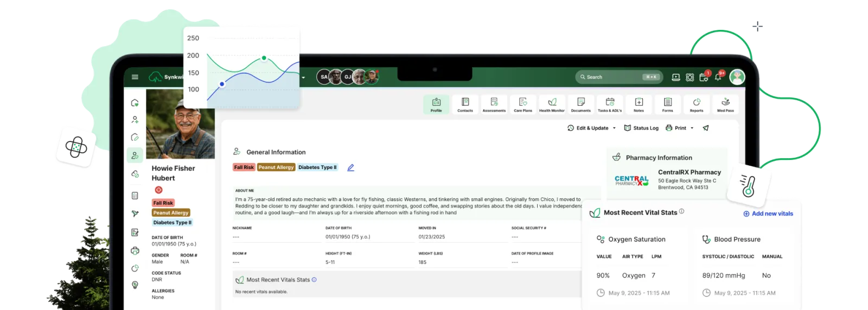
Task: Open the pill medication icon in sidebar
Action: coord(135,174)
